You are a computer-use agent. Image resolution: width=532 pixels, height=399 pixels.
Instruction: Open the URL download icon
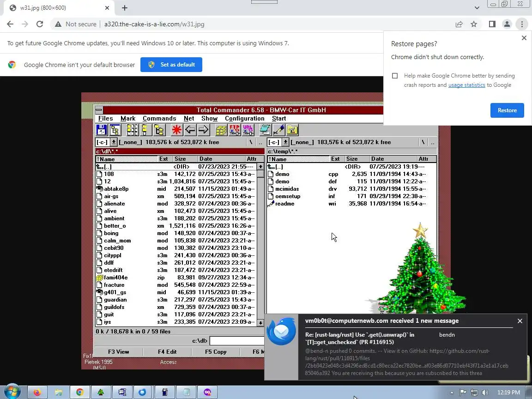point(248,130)
